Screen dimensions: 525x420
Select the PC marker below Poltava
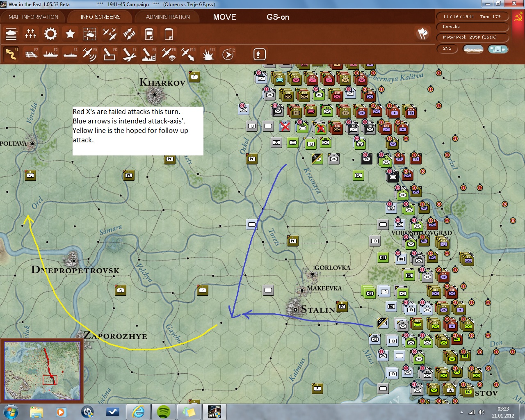30,175
